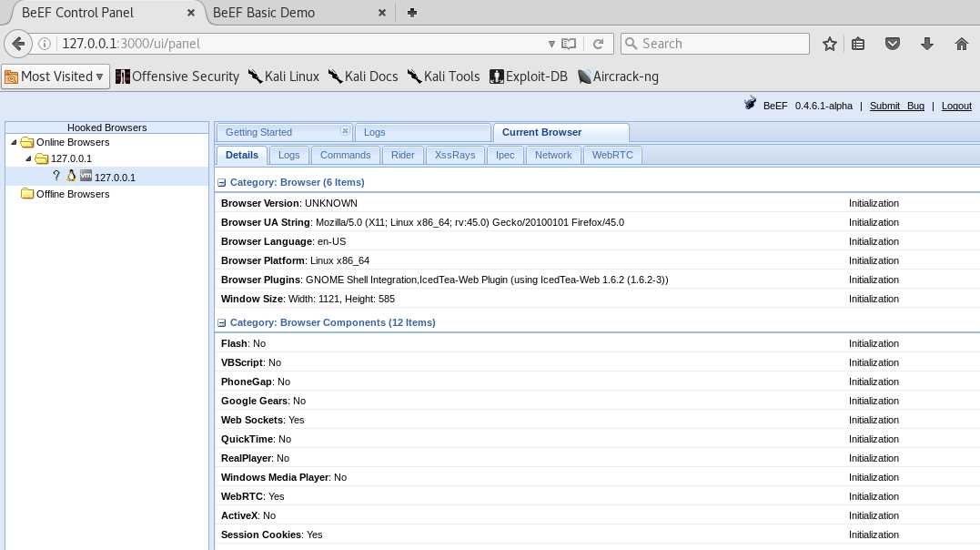Screen dimensions: 980x550
Task: Open the Most Visited dropdown
Action: tap(55, 76)
